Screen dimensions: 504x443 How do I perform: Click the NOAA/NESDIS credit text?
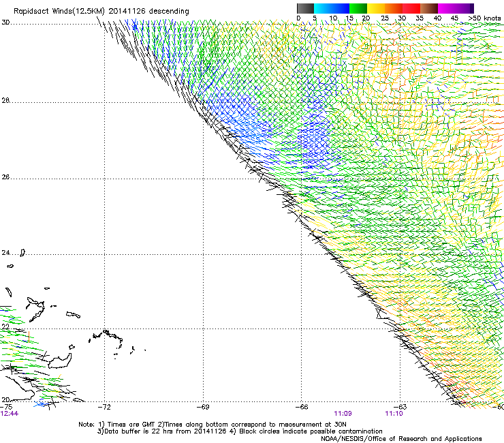pos(401,439)
